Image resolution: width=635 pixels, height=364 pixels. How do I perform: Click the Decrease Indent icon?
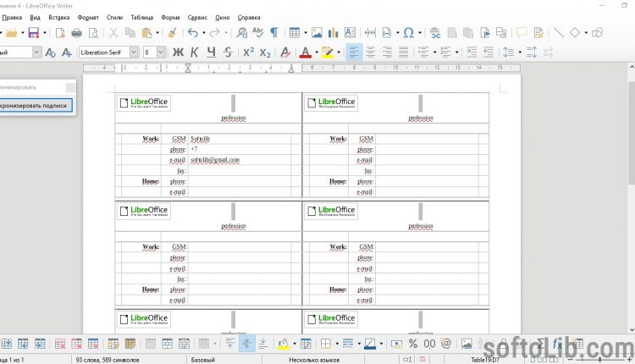click(489, 52)
